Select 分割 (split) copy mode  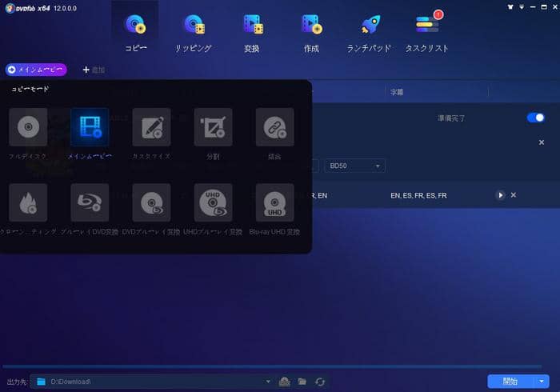pyautogui.click(x=213, y=127)
